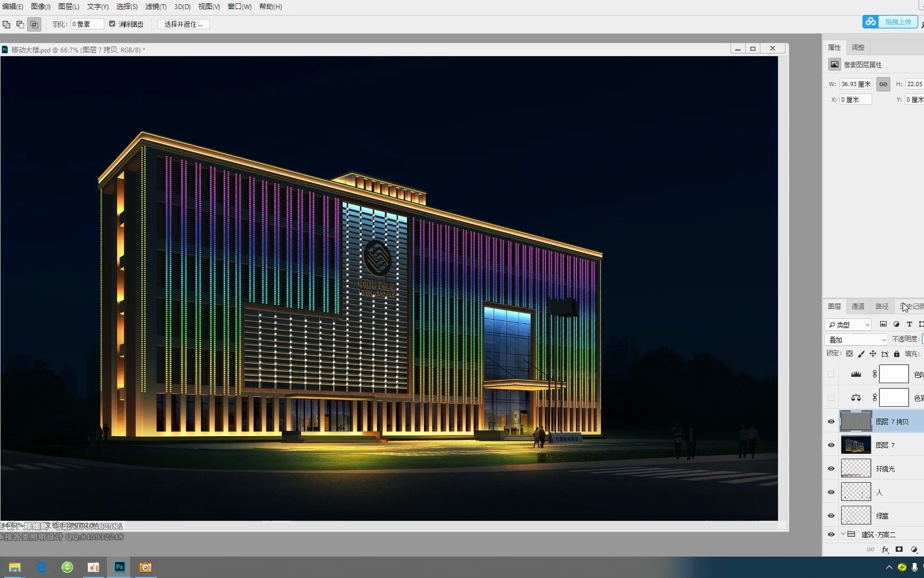Click the X position value field
Viewport: 924px width, 578px height.
click(x=856, y=100)
